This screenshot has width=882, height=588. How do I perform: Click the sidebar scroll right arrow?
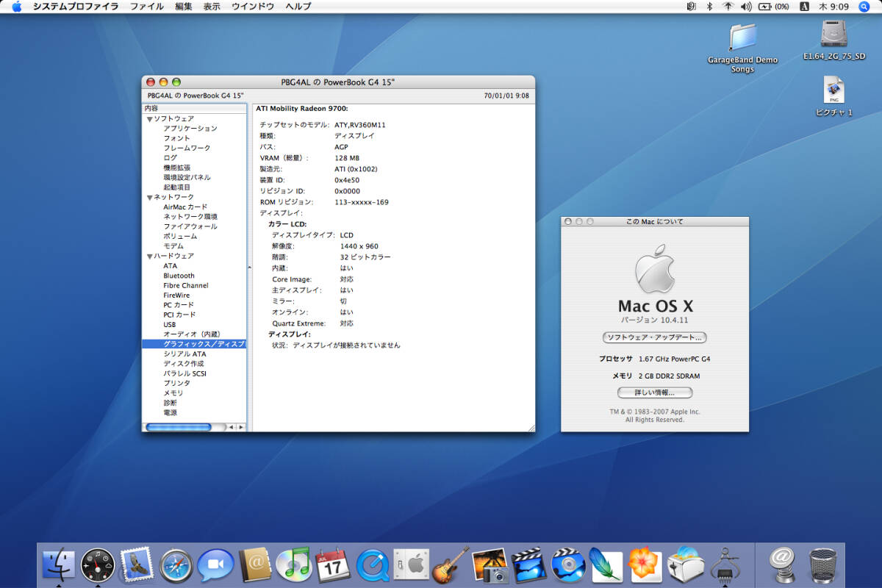pyautogui.click(x=240, y=427)
